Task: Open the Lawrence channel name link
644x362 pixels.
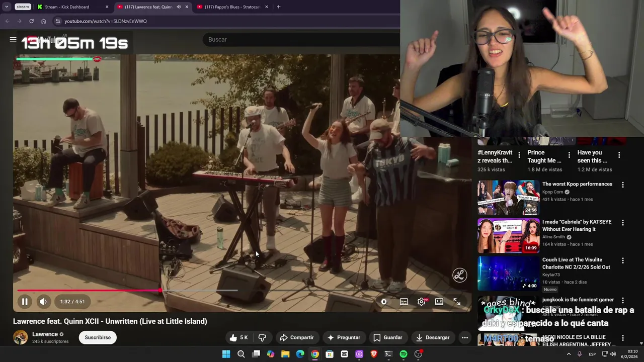Action: (x=45, y=334)
